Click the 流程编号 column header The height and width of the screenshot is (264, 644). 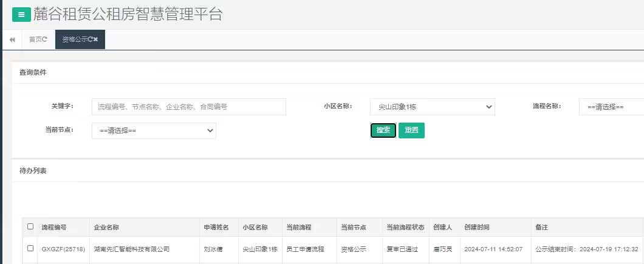54,227
